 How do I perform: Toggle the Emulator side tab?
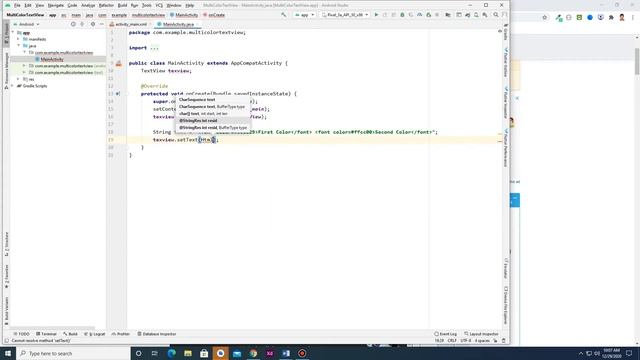pyautogui.click(x=506, y=268)
